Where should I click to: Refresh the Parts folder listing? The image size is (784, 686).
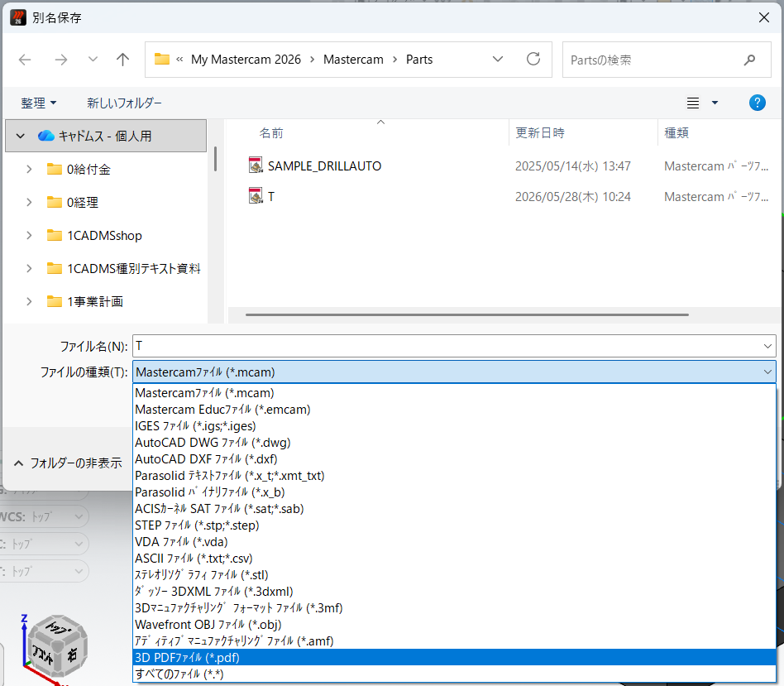click(x=533, y=60)
